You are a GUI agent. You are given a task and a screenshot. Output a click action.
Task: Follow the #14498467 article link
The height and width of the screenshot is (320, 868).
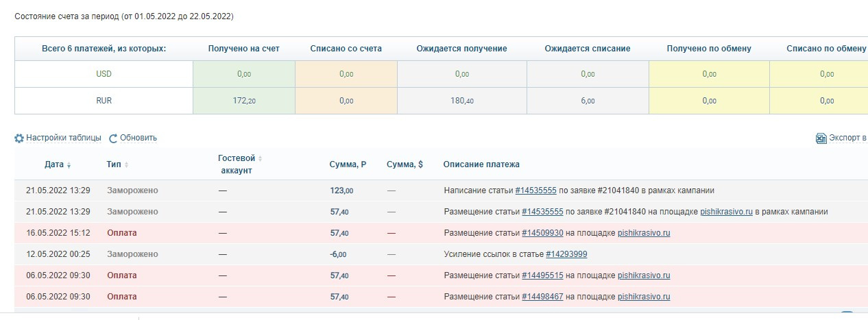[x=542, y=297]
